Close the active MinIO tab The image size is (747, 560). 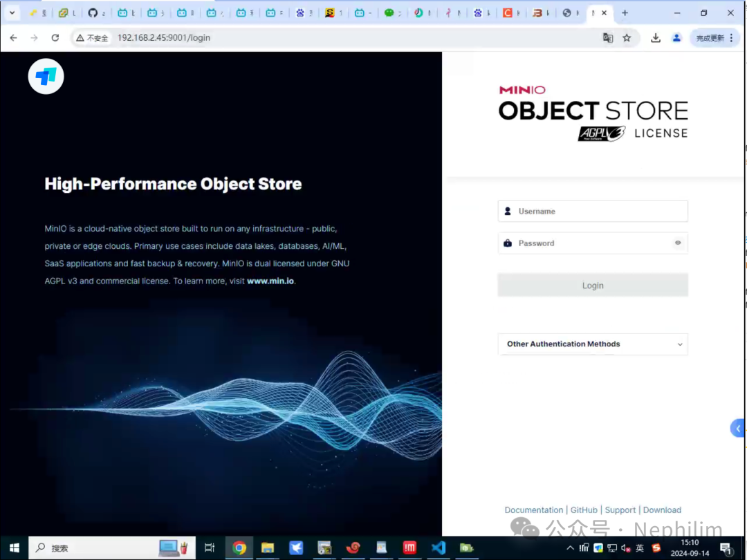pyautogui.click(x=604, y=13)
